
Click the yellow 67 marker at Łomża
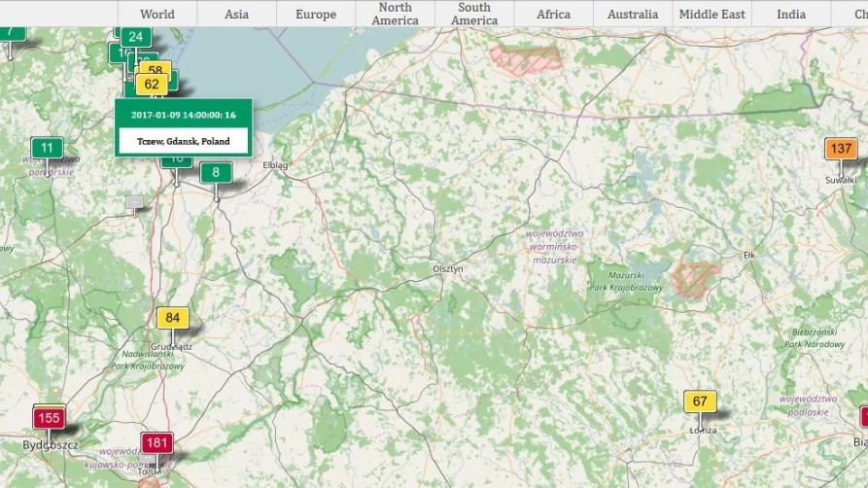[x=700, y=401]
